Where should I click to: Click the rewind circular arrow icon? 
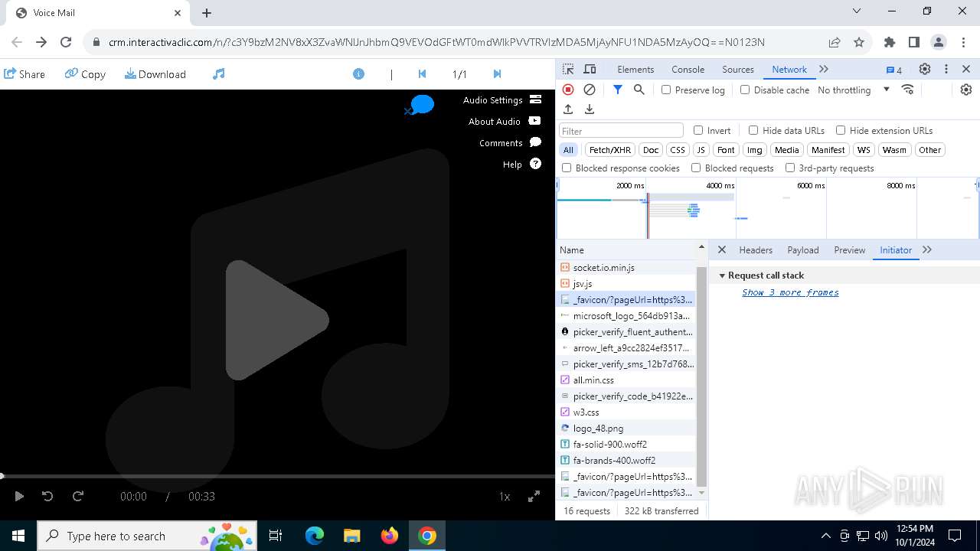(47, 497)
